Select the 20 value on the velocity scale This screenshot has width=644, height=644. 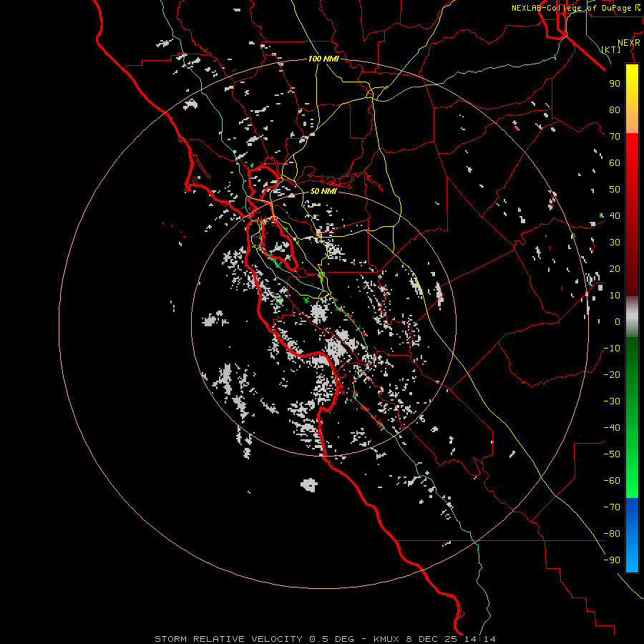615,268
